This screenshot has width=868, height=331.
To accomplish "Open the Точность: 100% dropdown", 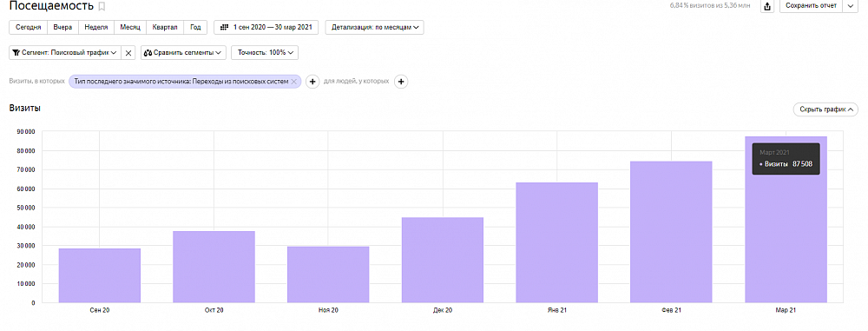I will pos(265,53).
